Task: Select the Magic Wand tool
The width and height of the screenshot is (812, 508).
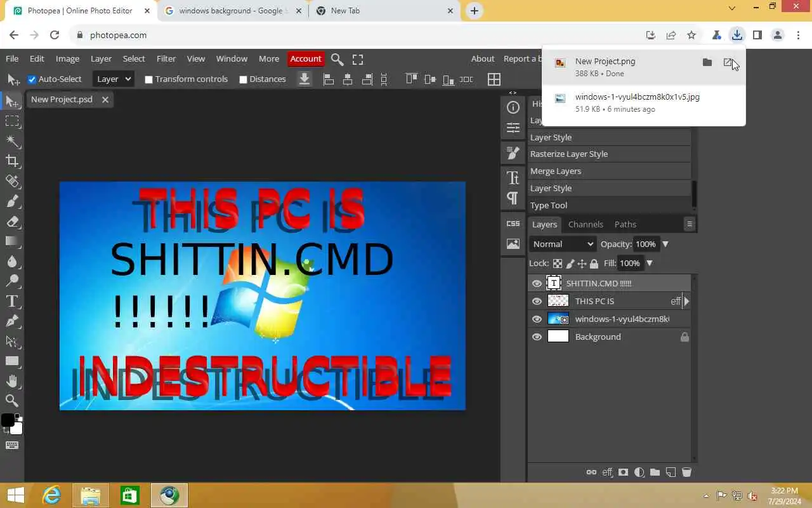Action: 12,141
